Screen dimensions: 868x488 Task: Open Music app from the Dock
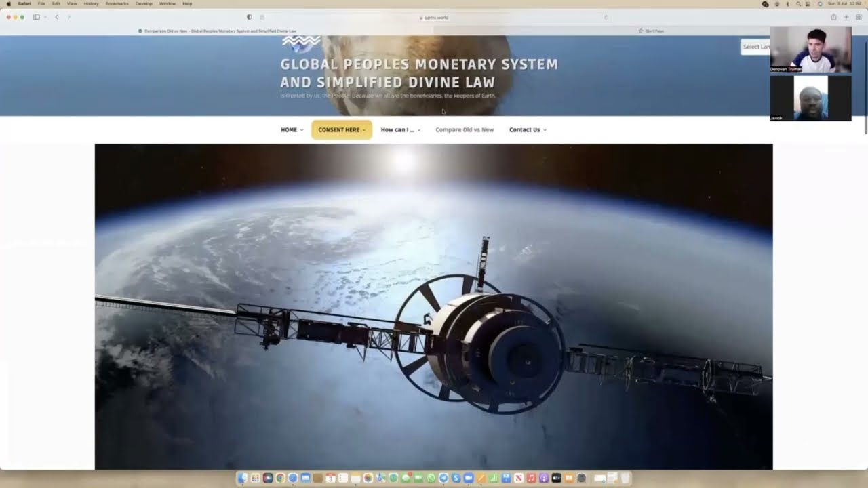531,478
